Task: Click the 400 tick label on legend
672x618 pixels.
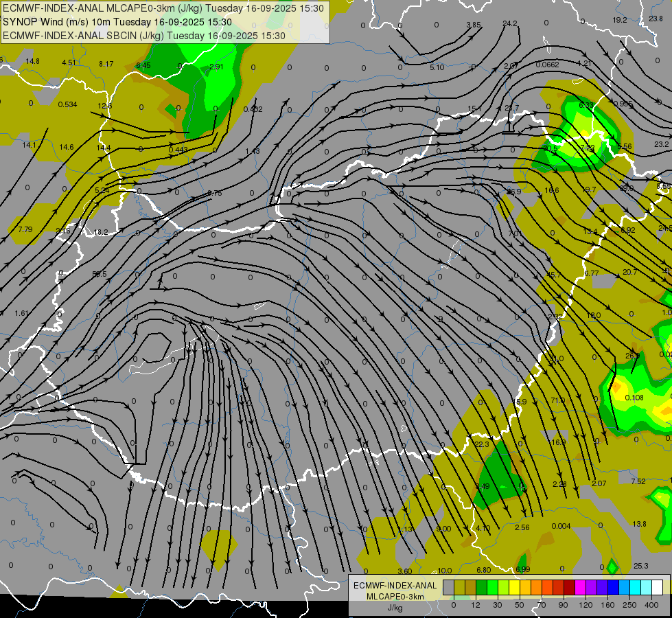Action: click(651, 605)
